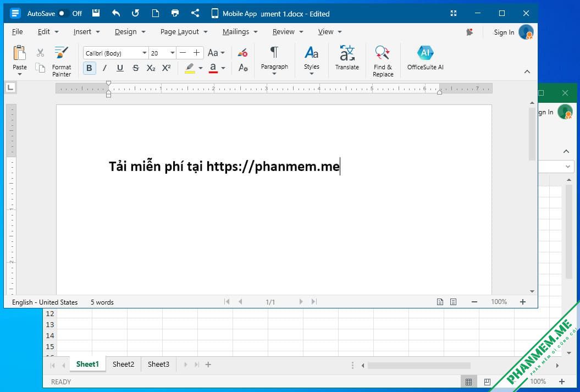
Task: Click the spreadsheet horizontal scrollbar
Action: [419, 366]
